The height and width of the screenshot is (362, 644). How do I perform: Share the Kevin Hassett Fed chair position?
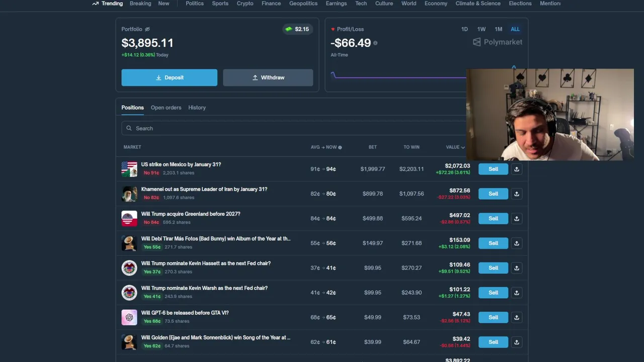tap(517, 267)
